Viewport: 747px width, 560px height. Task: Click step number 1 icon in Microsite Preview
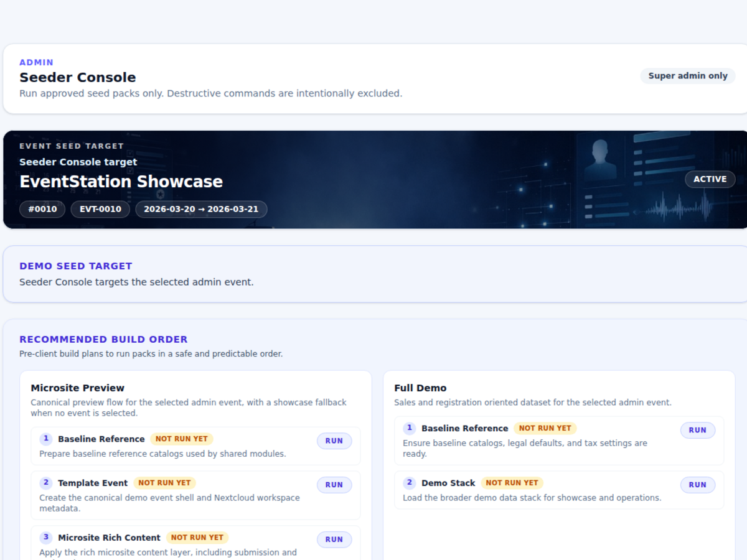tap(46, 439)
